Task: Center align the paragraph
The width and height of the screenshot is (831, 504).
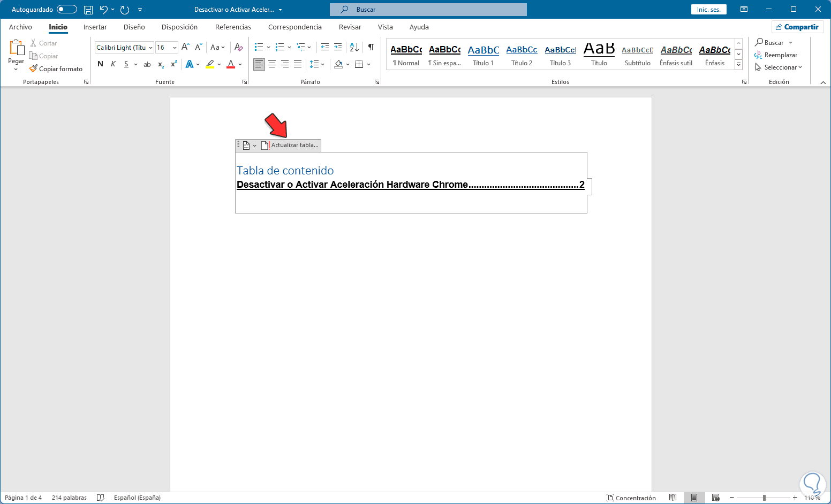Action: tap(272, 64)
